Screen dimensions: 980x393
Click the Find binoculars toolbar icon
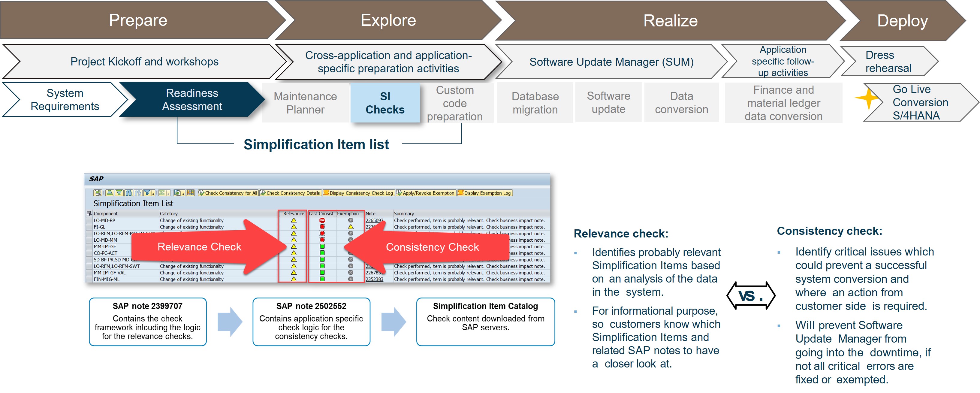click(128, 193)
